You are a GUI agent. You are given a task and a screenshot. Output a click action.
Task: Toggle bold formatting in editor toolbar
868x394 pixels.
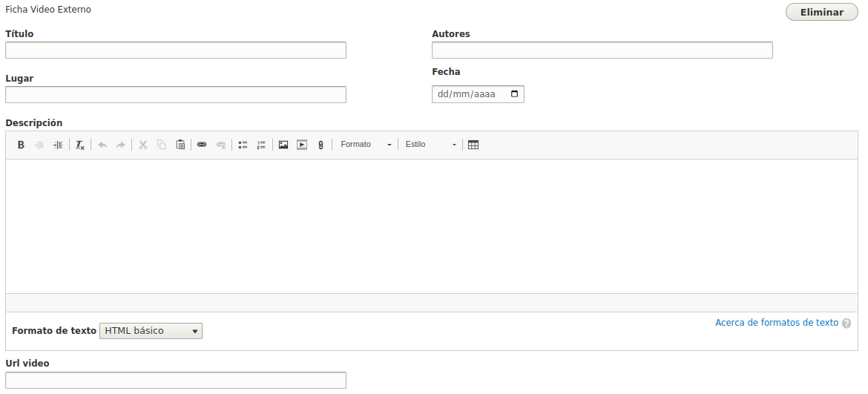click(x=21, y=145)
